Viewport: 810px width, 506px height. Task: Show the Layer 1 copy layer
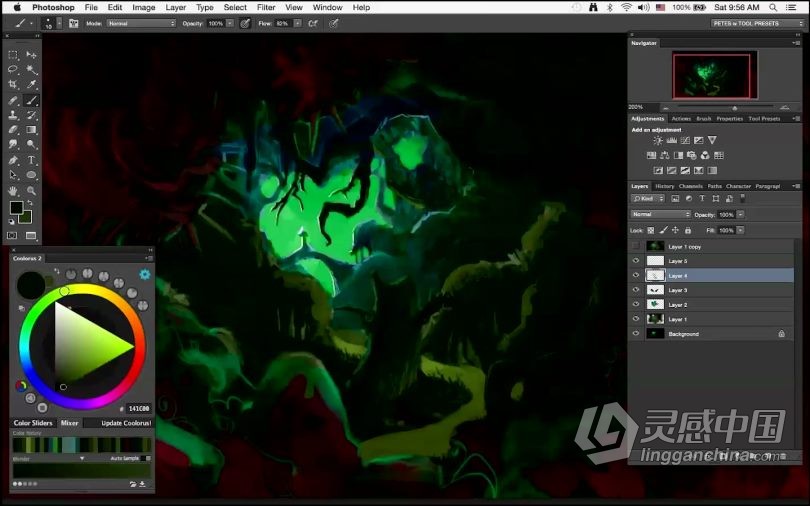(636, 246)
